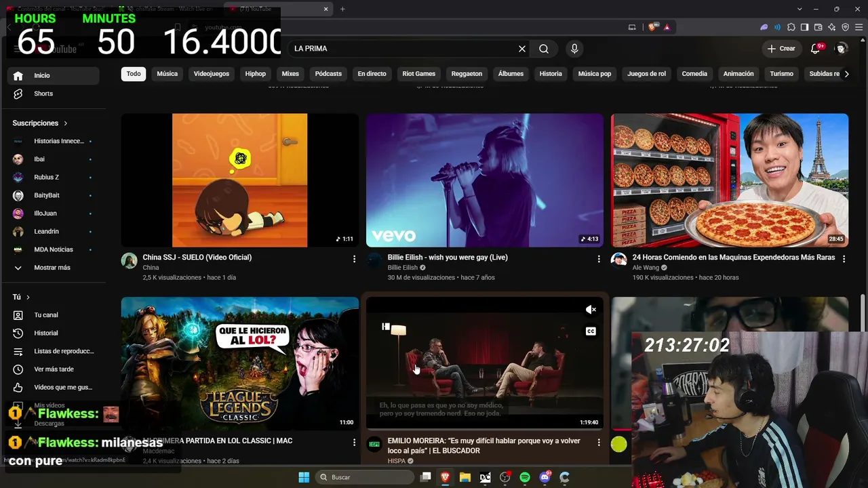Select the Riot Games filter chip

tap(419, 74)
